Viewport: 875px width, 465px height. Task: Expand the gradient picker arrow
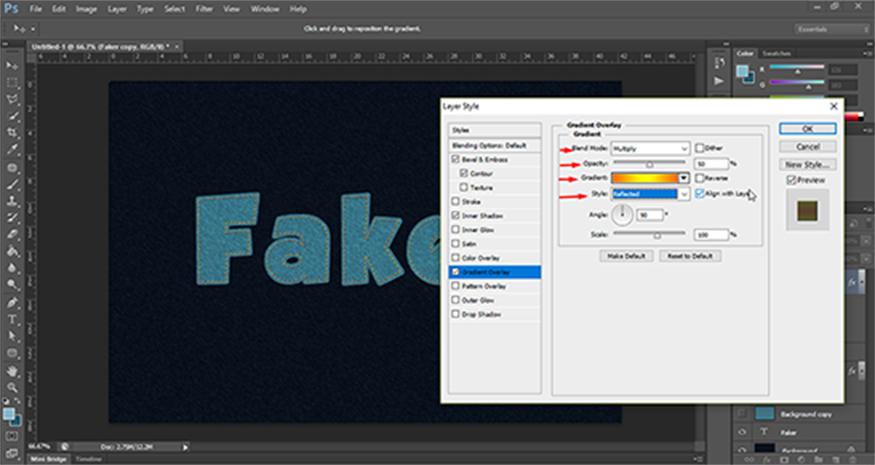[684, 178]
